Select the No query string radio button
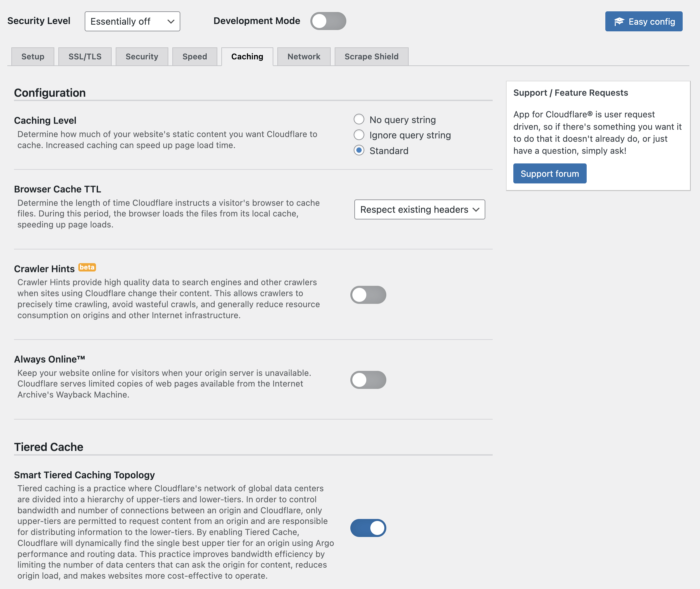This screenshot has width=700, height=589. (359, 119)
